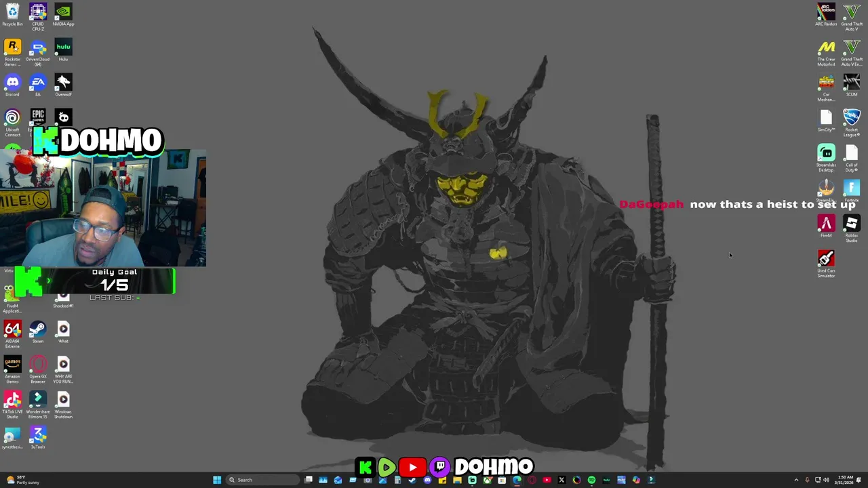Open Task View on the taskbar
The height and width of the screenshot is (488, 868).
click(x=309, y=480)
